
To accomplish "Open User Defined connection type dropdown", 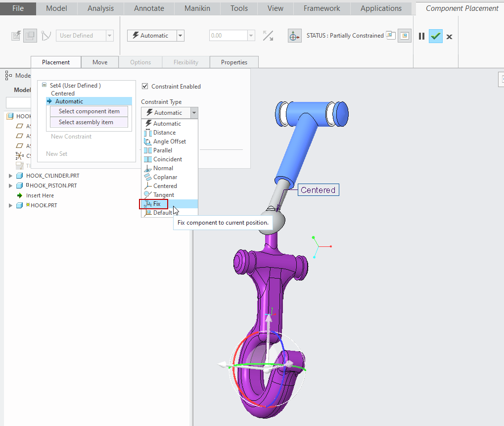I will click(x=110, y=36).
